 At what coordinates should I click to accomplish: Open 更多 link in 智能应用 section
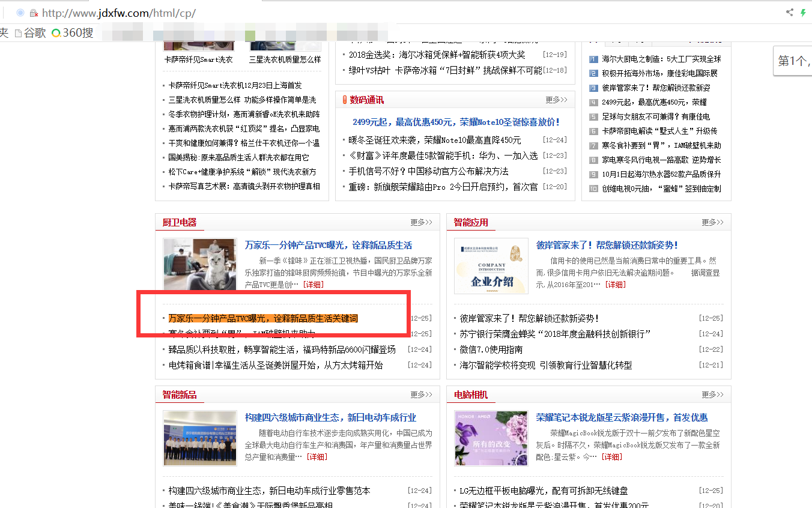tap(712, 222)
